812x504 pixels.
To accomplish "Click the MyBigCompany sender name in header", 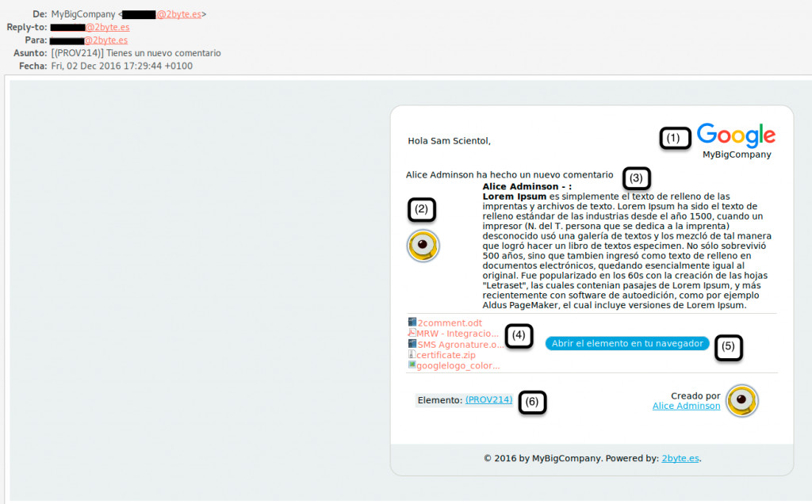I will click(x=82, y=14).
